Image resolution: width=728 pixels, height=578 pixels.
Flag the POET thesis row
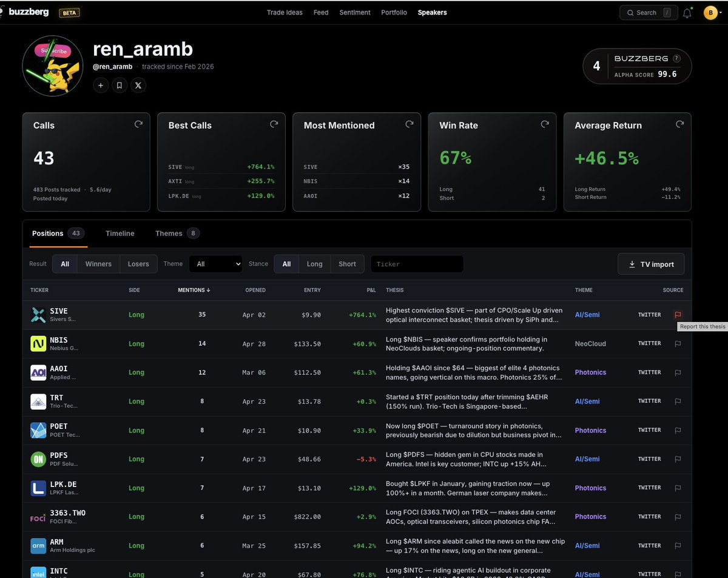point(678,430)
